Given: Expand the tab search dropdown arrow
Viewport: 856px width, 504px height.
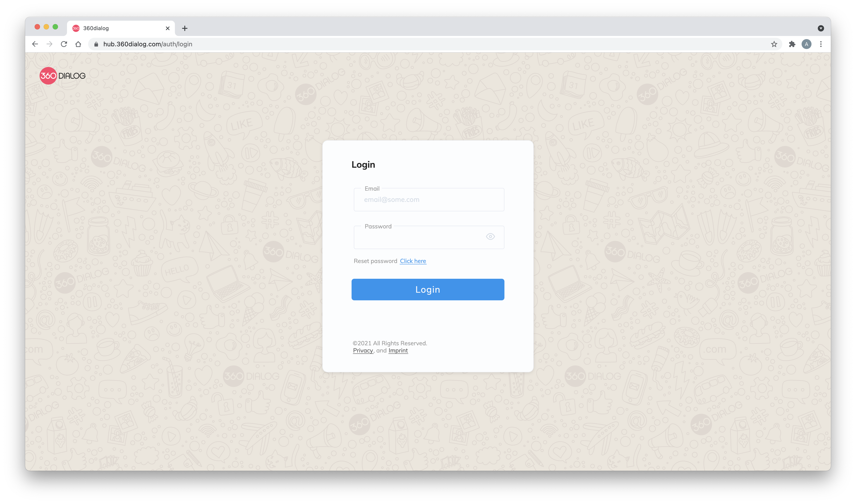Looking at the screenshot, I should pos(821,28).
